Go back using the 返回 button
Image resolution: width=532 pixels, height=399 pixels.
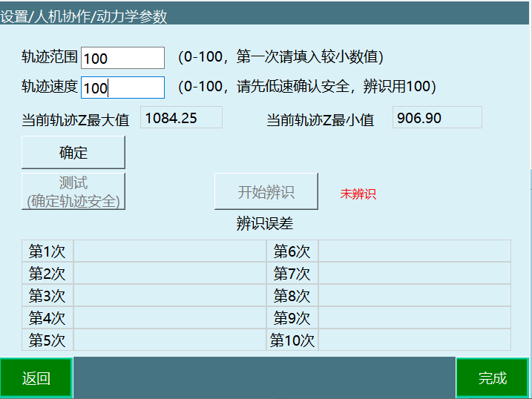(36, 378)
